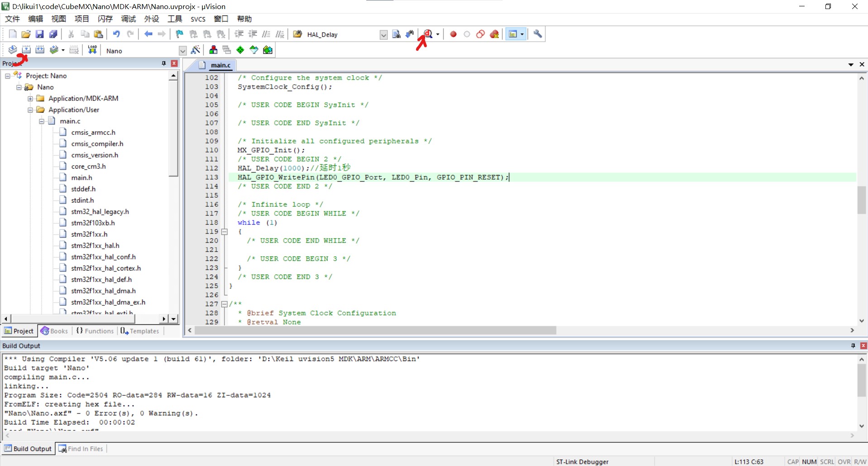Click the editor vertical scrollbar thumb
Viewport: 868px width, 466px height.
(x=861, y=200)
